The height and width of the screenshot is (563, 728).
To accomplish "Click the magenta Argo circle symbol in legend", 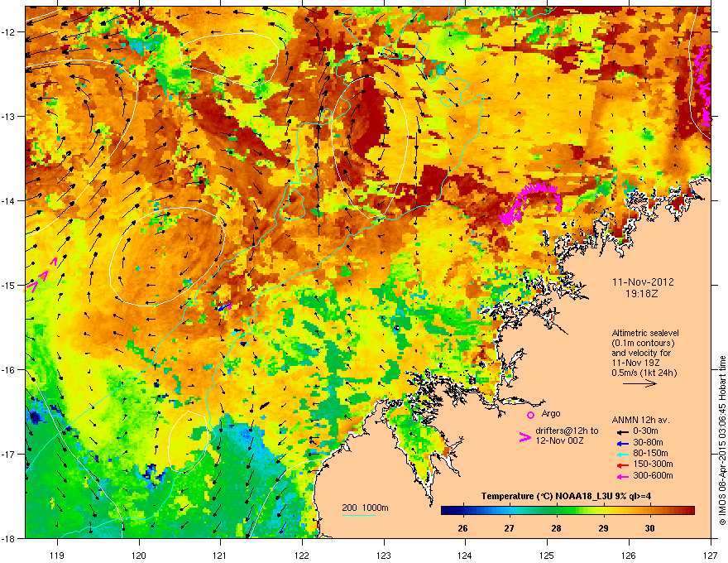I will 530,415.
